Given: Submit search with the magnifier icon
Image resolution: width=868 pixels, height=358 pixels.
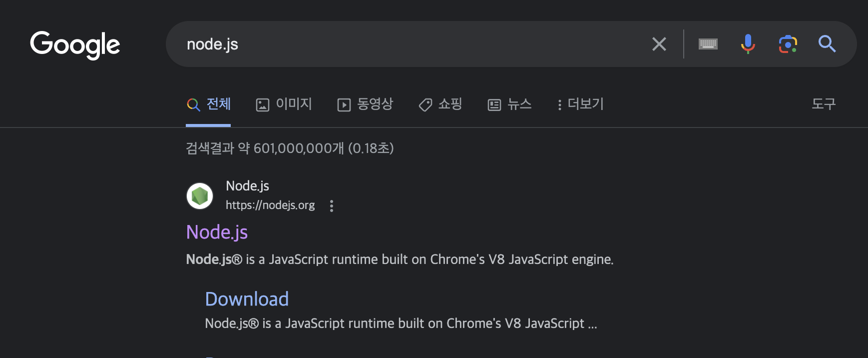Looking at the screenshot, I should (x=827, y=44).
